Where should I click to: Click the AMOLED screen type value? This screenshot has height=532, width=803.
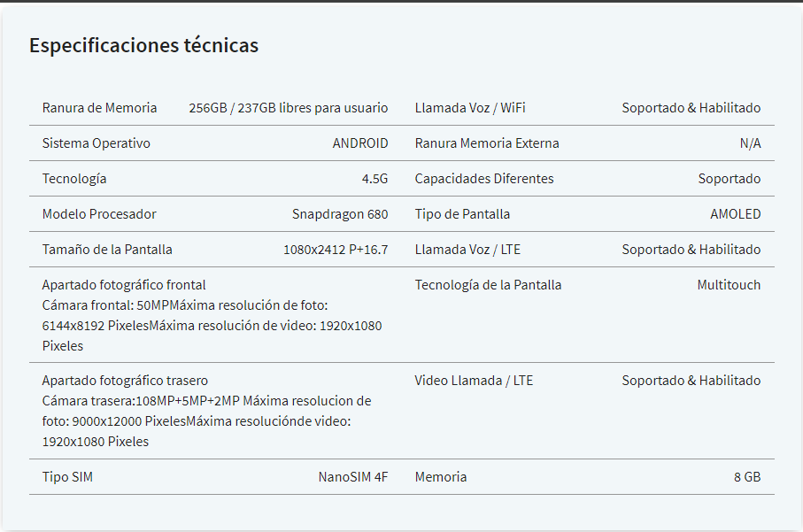(x=736, y=214)
